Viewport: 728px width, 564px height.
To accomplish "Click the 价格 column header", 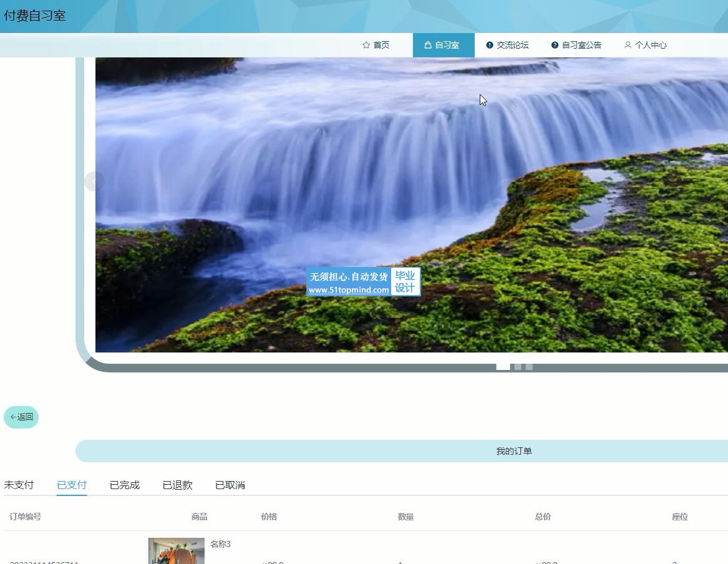I will click(269, 517).
